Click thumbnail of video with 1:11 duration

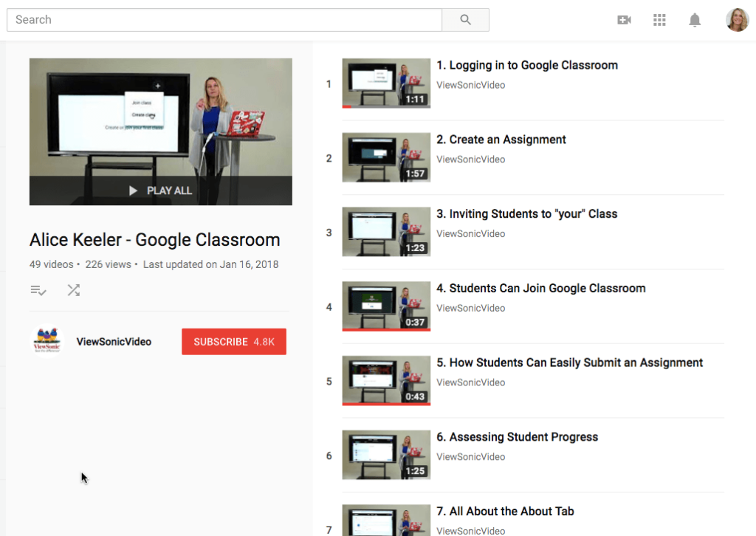386,83
